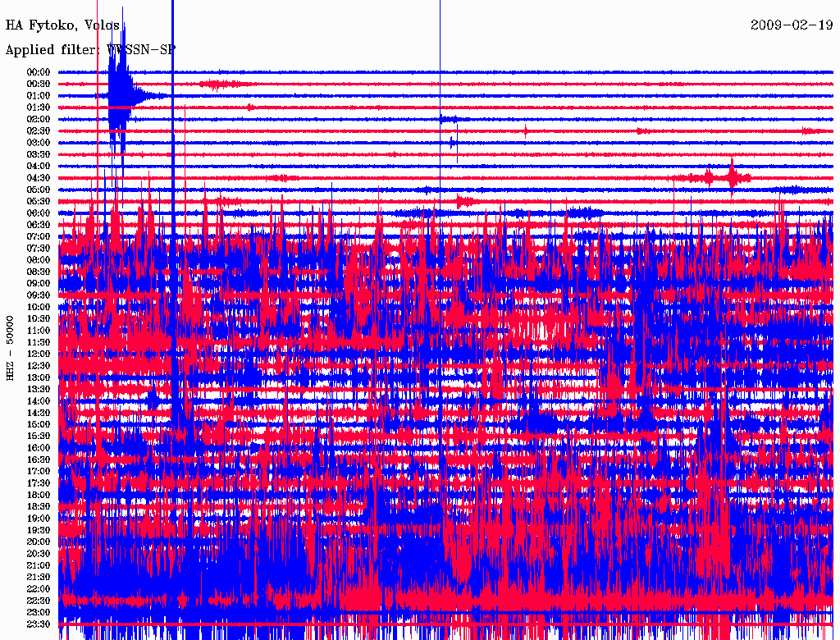The height and width of the screenshot is (640, 840).
Task: Select the 07:30 time label
Action: 39,248
